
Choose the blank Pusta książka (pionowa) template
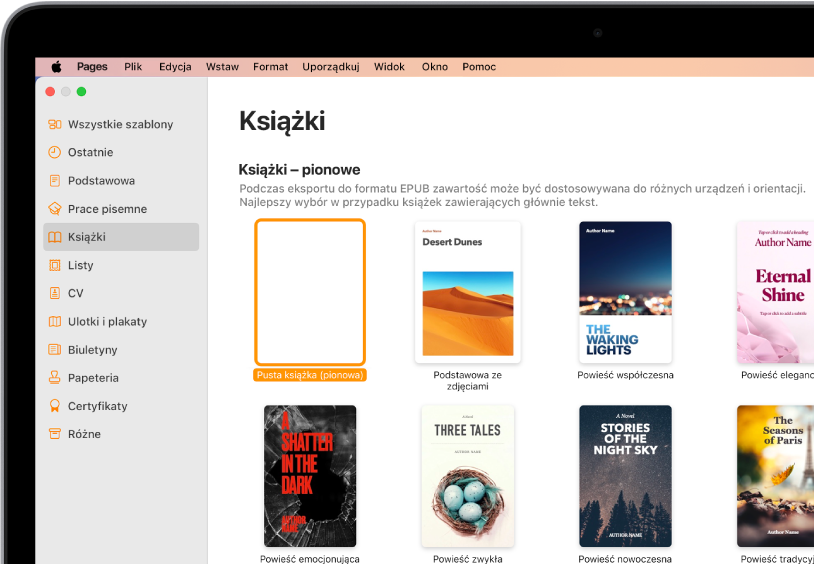click(310, 292)
